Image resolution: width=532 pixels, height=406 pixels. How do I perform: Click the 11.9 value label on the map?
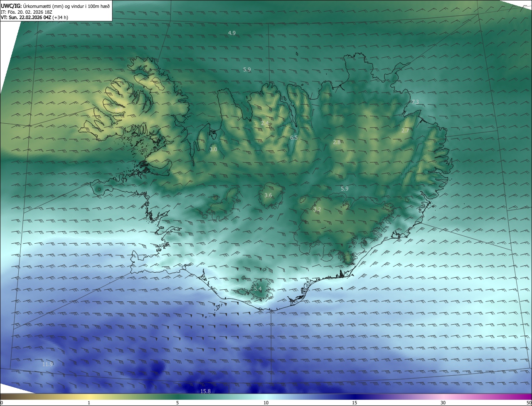(48, 364)
